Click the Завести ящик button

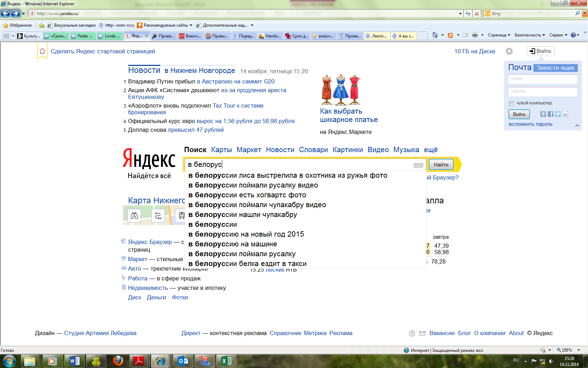click(555, 68)
